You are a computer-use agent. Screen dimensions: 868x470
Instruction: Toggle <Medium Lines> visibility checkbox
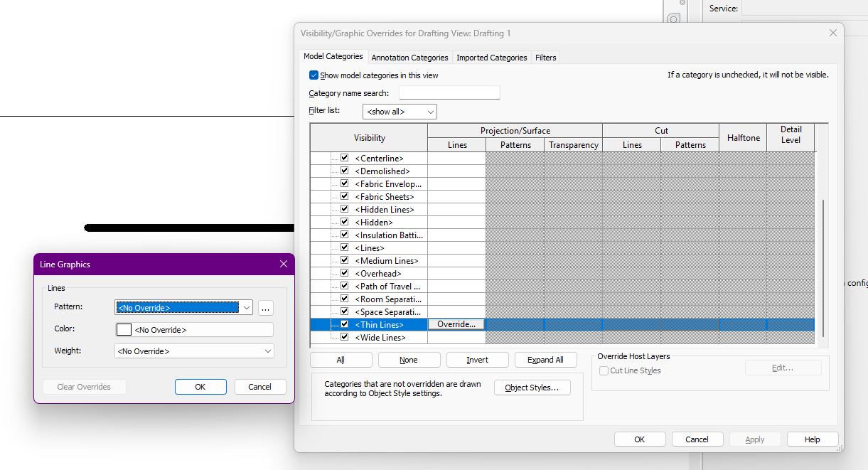[344, 260]
